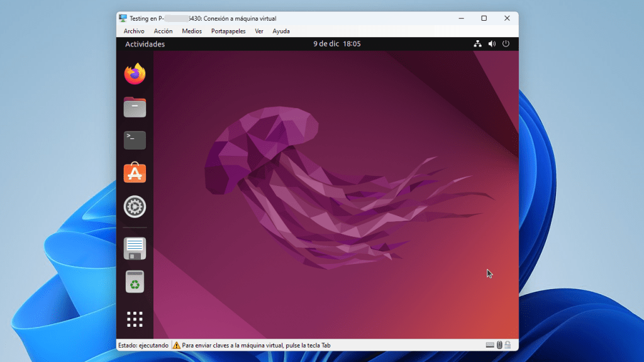Open the Trash icon in the dock
This screenshot has height=362, width=644.
(135, 282)
